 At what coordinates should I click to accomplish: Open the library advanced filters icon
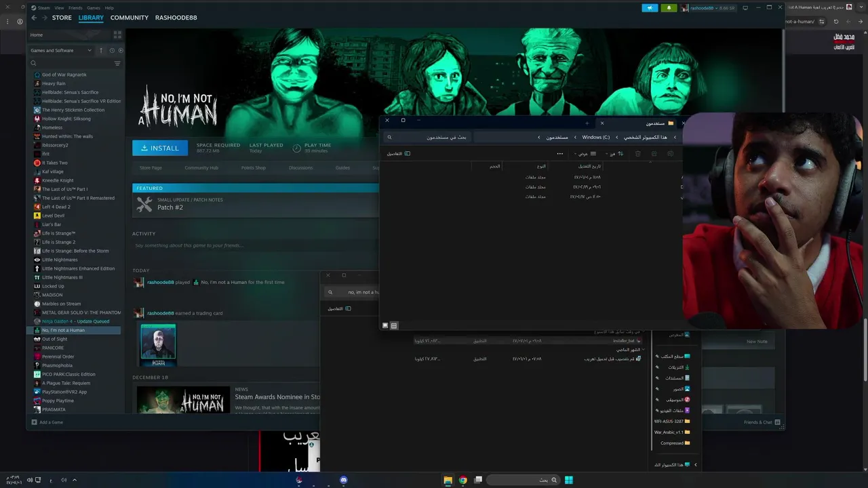pos(117,63)
